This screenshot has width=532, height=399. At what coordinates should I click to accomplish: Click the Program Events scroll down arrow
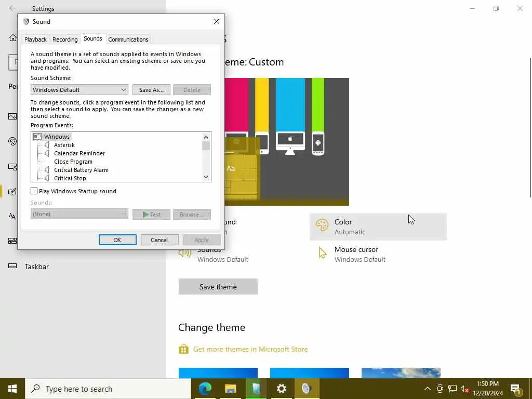(x=206, y=177)
